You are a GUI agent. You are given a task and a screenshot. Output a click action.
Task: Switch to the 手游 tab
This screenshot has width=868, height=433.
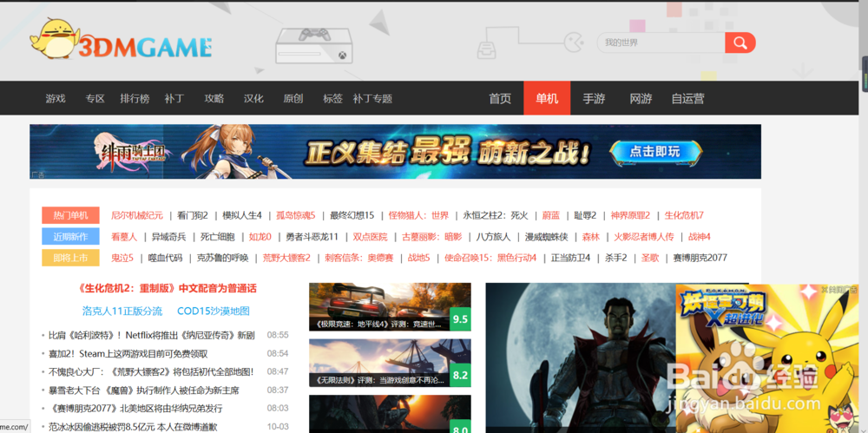tap(594, 99)
